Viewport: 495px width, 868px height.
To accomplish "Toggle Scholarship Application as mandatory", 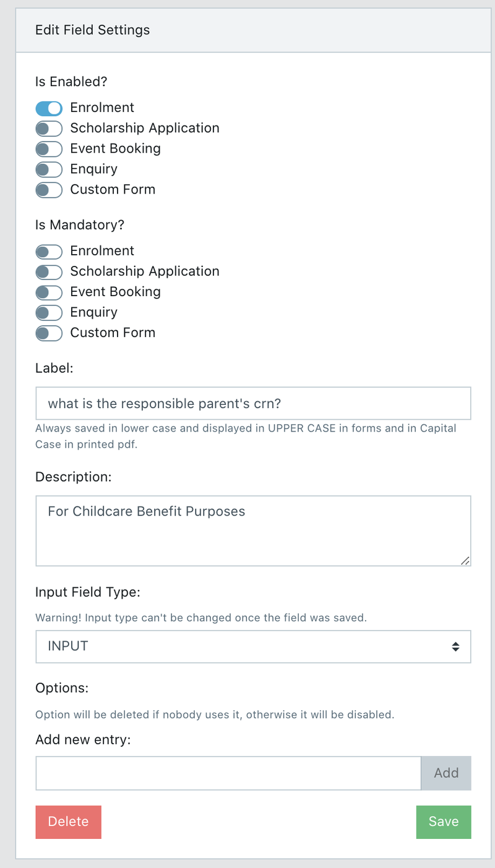I will pos(49,272).
